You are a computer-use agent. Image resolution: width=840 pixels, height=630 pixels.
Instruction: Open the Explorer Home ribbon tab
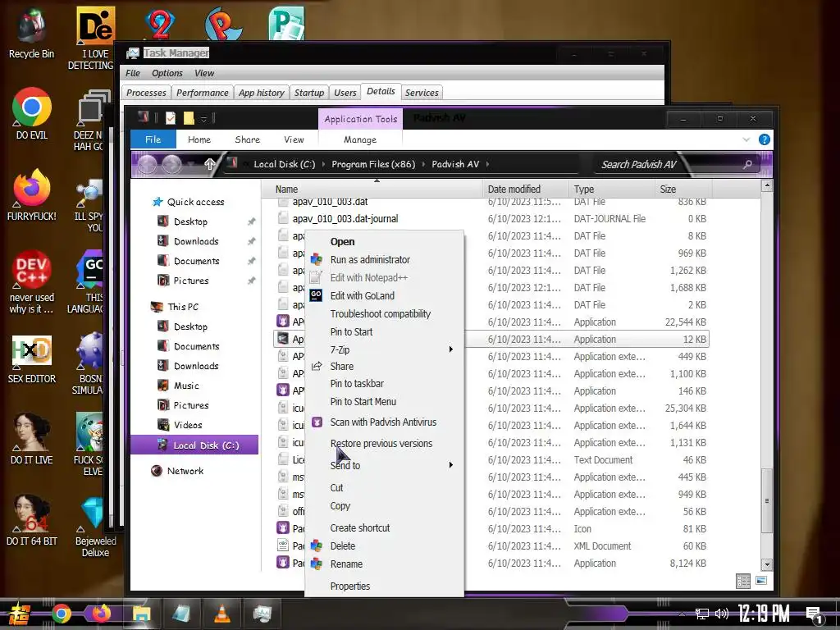(x=199, y=139)
